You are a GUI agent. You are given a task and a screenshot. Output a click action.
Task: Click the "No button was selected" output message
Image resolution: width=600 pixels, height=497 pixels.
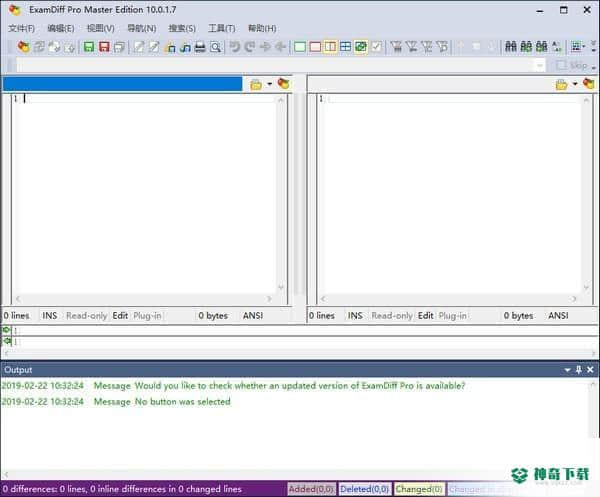[183, 402]
